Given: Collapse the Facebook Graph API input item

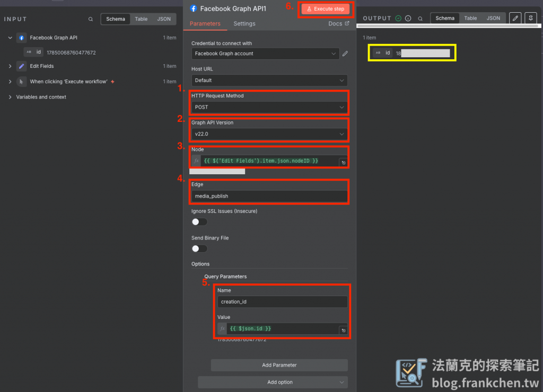Looking at the screenshot, I should coord(10,38).
